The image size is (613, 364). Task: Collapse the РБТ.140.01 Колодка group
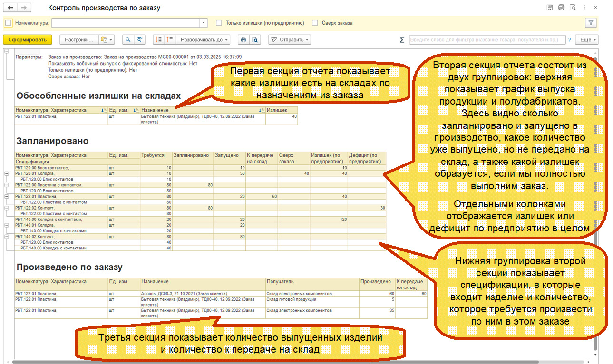(x=6, y=225)
